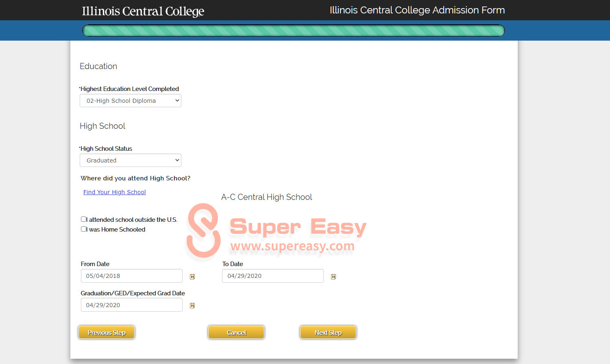610x364 pixels.
Task: Open calendar picker for From Date
Action: [192, 277]
